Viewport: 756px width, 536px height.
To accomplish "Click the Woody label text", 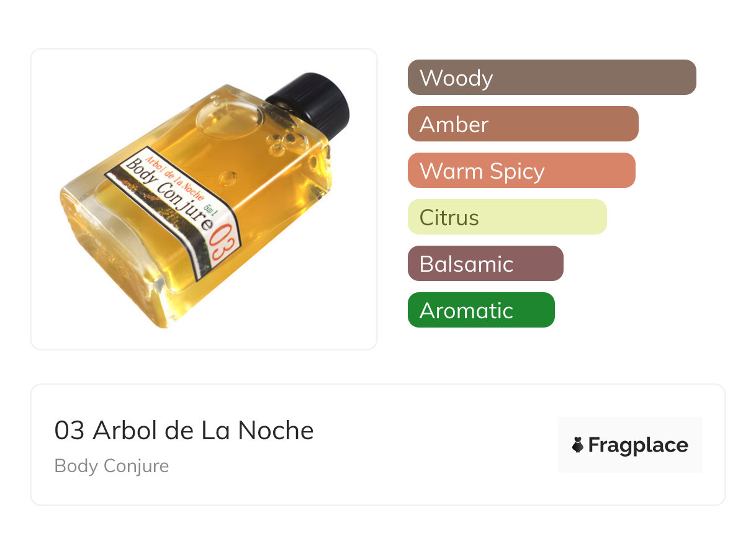I will [456, 78].
